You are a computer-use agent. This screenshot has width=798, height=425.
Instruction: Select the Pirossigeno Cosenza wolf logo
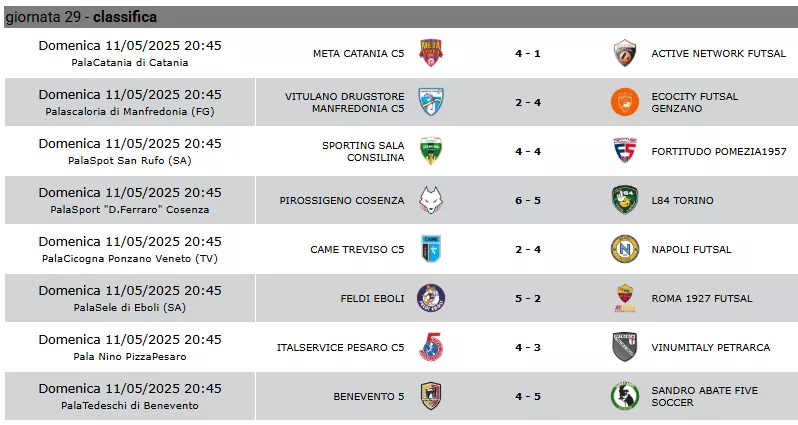pyautogui.click(x=431, y=200)
